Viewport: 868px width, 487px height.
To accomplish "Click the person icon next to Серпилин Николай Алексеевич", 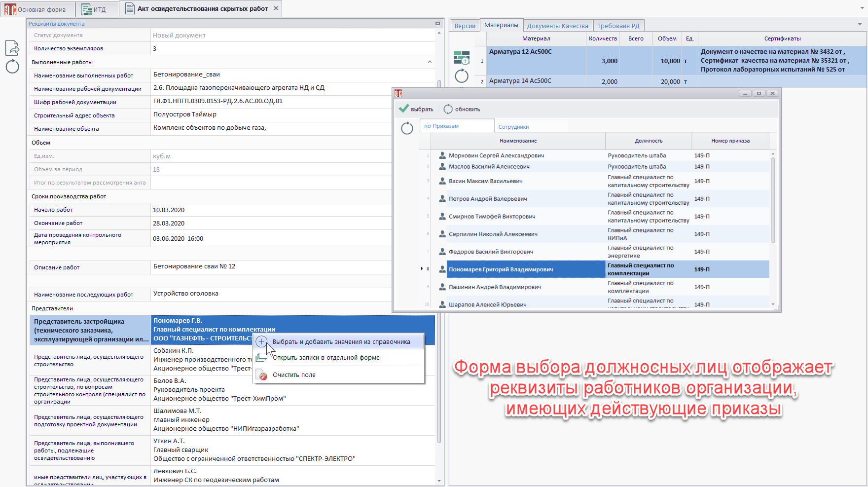I will coord(442,234).
